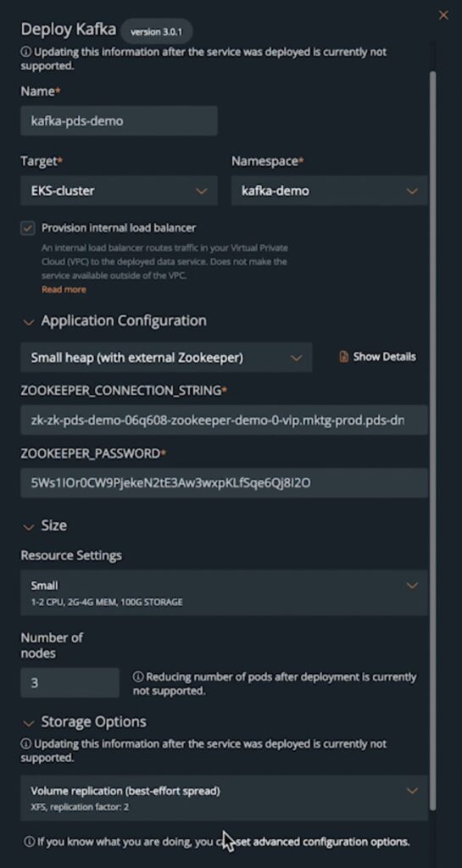Click the document icon beside Show Details

[343, 357]
